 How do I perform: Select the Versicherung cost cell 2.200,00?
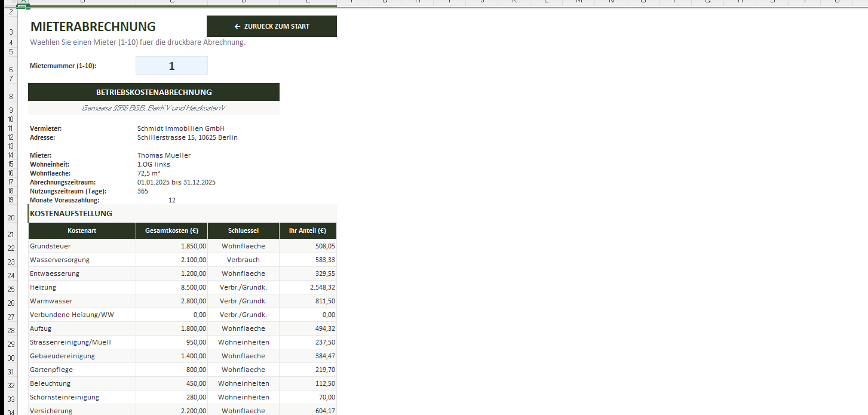point(191,410)
